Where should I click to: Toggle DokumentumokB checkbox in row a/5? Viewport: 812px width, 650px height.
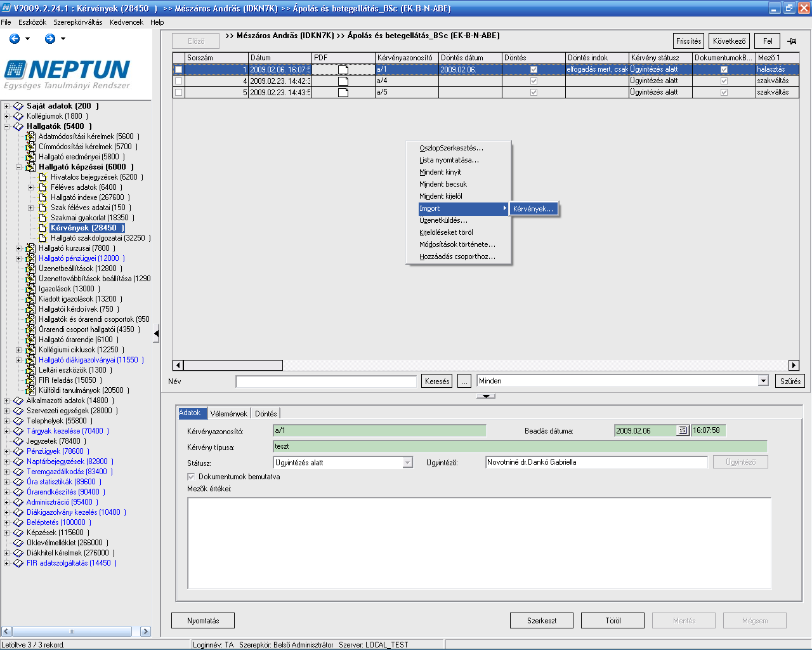pos(724,92)
